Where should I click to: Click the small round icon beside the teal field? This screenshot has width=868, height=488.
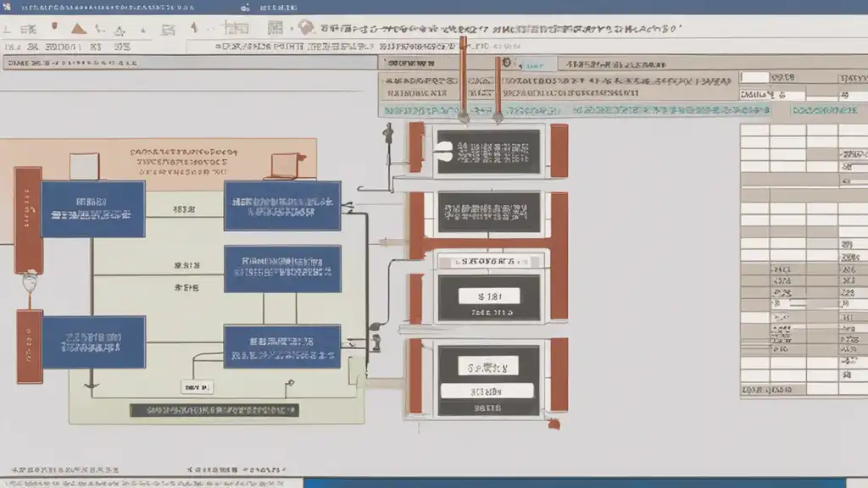click(x=507, y=63)
